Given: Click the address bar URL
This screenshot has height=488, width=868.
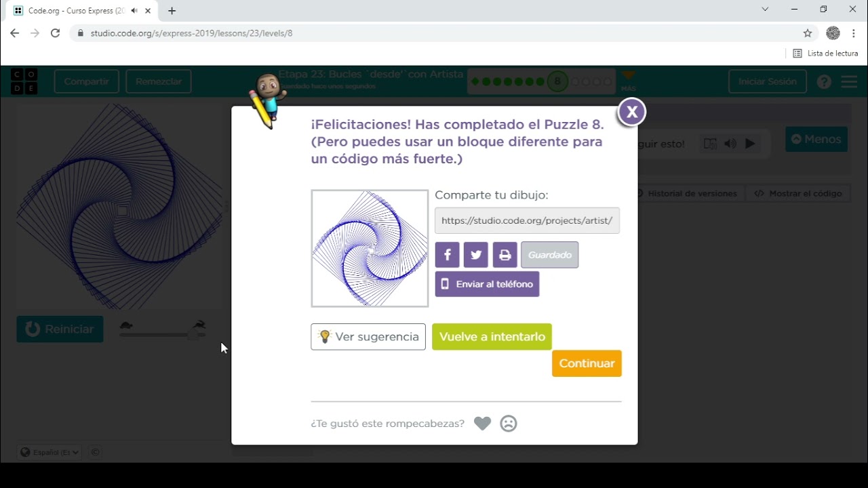Looking at the screenshot, I should tap(191, 33).
